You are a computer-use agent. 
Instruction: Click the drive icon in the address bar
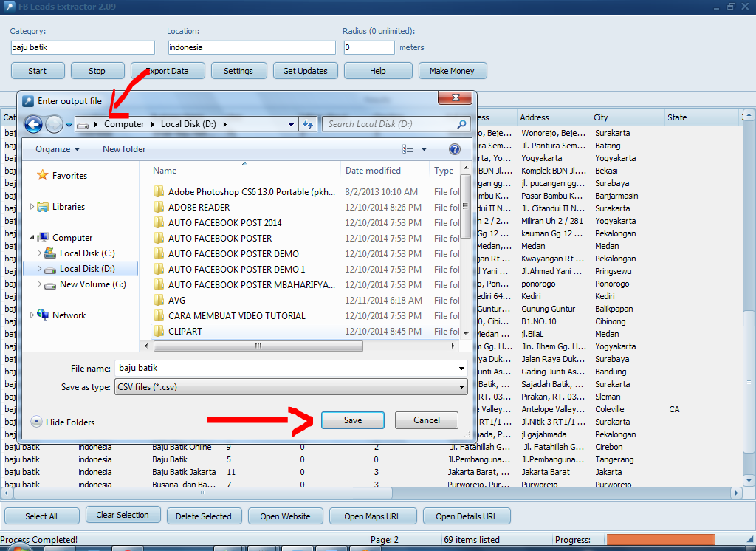tap(83, 125)
